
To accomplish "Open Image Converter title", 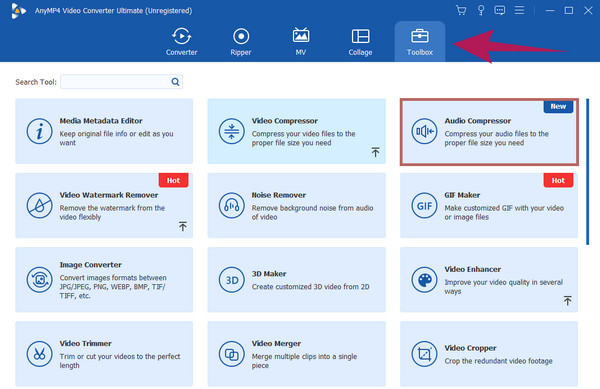I will pos(90,265).
